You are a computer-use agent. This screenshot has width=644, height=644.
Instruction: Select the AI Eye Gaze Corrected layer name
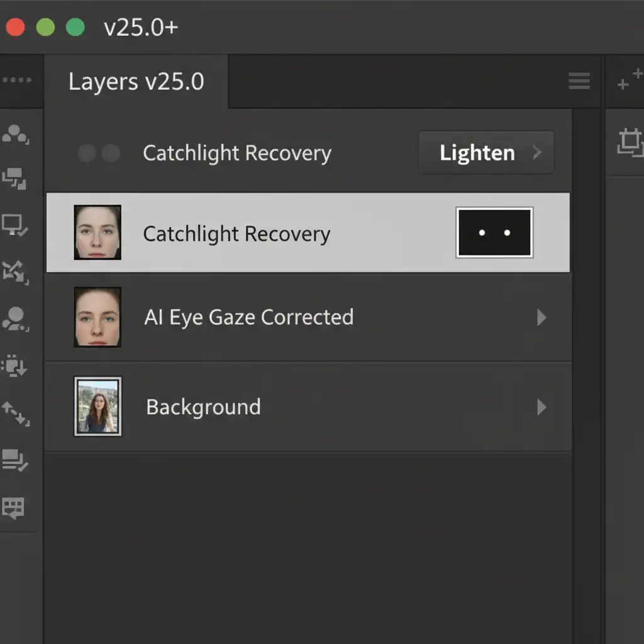click(248, 317)
